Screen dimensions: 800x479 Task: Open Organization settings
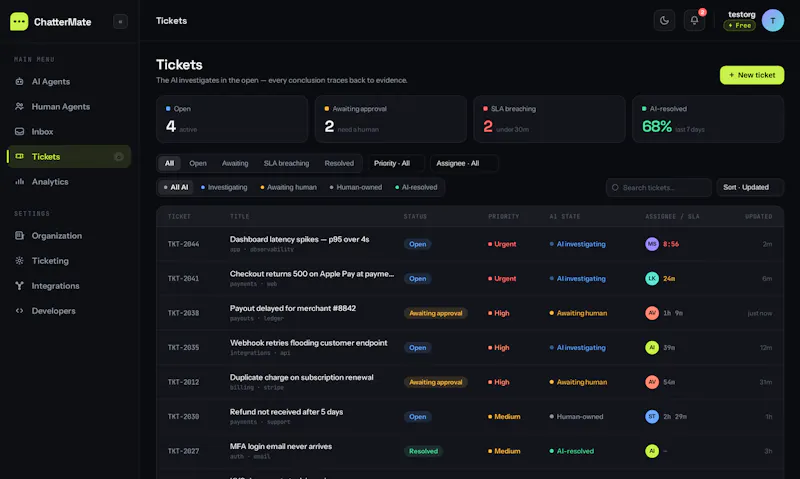coord(69,236)
